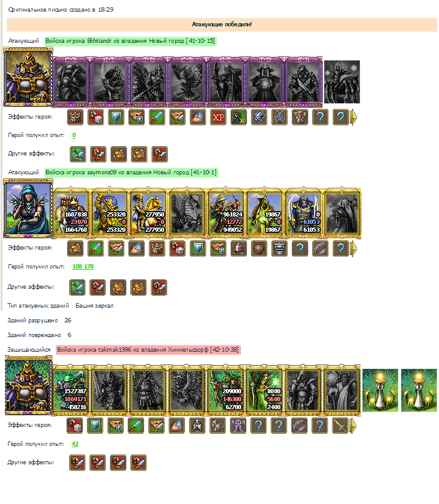Click the Ekhtiandr army banner from Новый город
439x504 pixels.
click(130, 41)
